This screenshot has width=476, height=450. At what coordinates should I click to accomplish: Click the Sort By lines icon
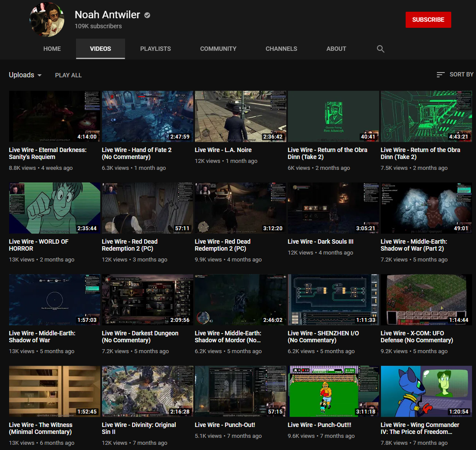click(440, 75)
